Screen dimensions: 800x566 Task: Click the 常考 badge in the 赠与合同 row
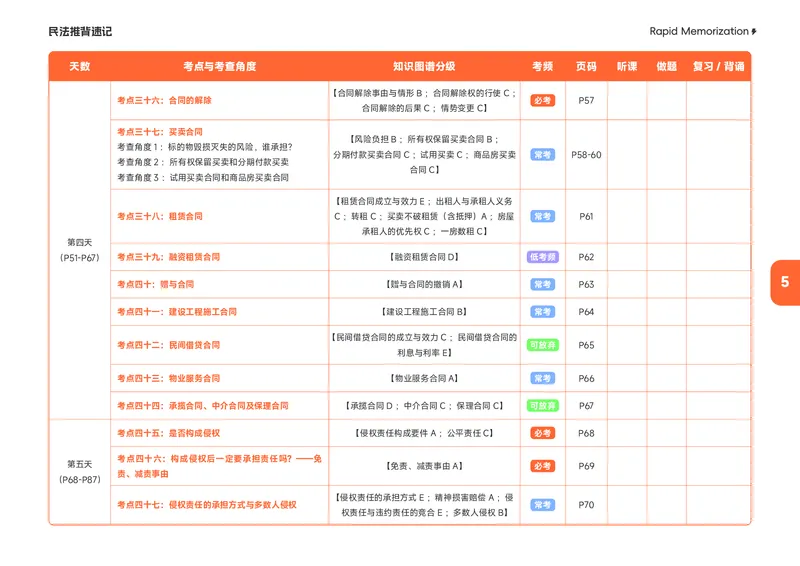[542, 284]
